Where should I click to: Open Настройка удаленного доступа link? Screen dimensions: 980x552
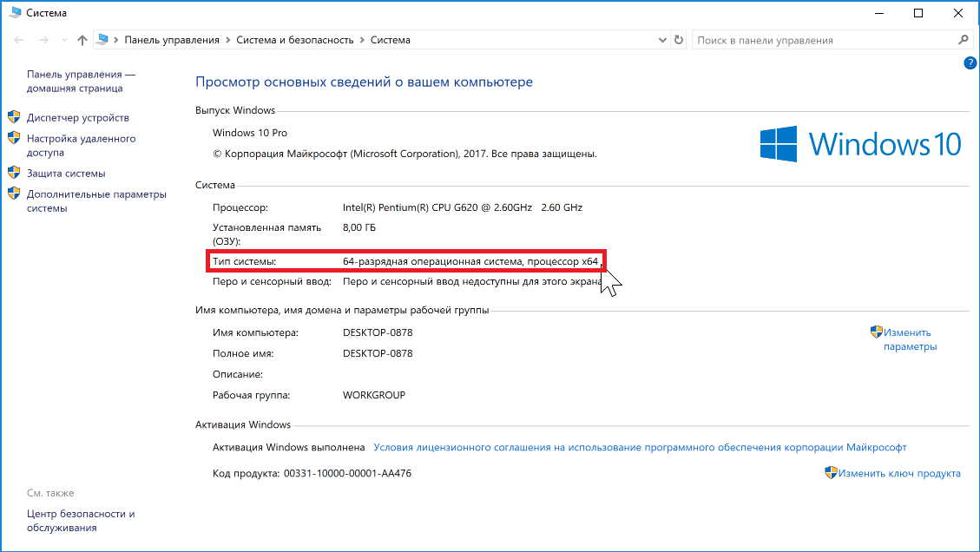[x=81, y=145]
